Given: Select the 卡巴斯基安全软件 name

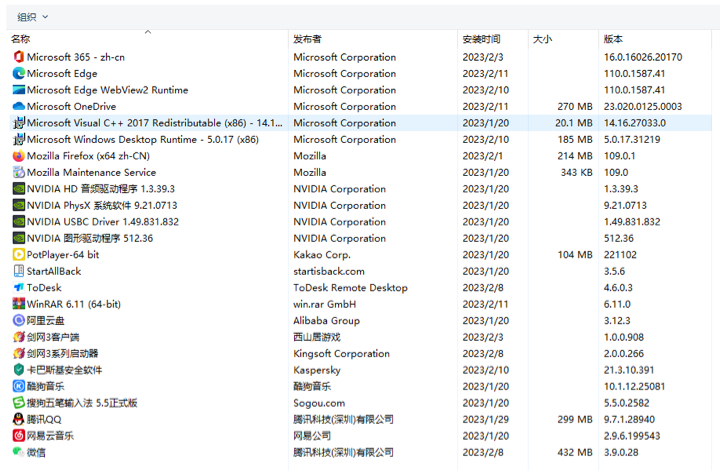Looking at the screenshot, I should pyautogui.click(x=64, y=370).
